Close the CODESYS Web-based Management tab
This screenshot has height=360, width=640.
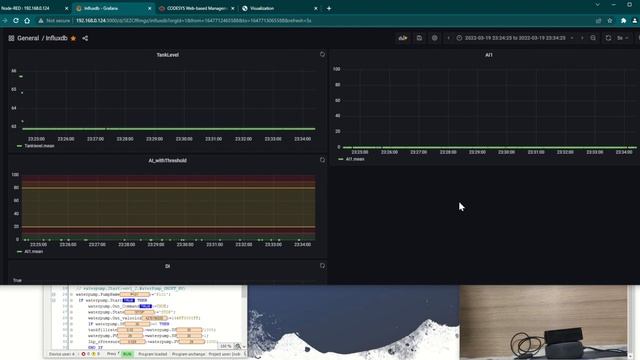[233, 8]
